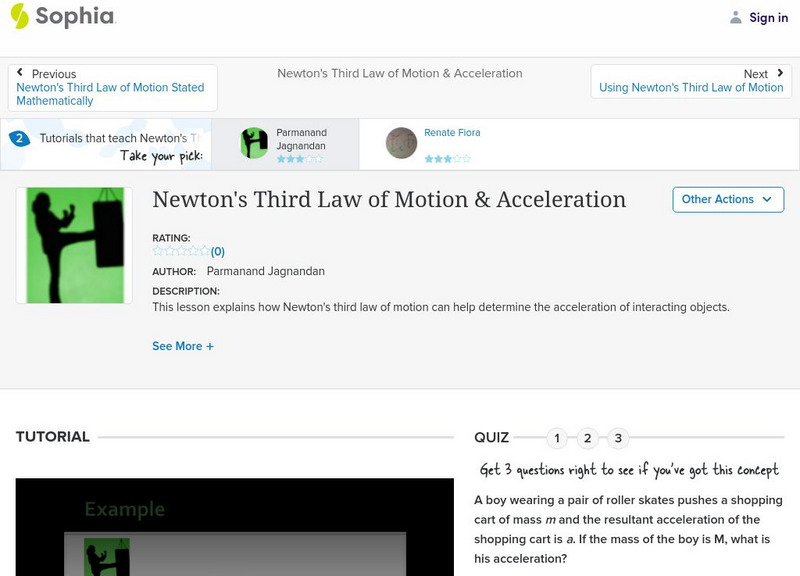Click the Next label text

pyautogui.click(x=756, y=74)
